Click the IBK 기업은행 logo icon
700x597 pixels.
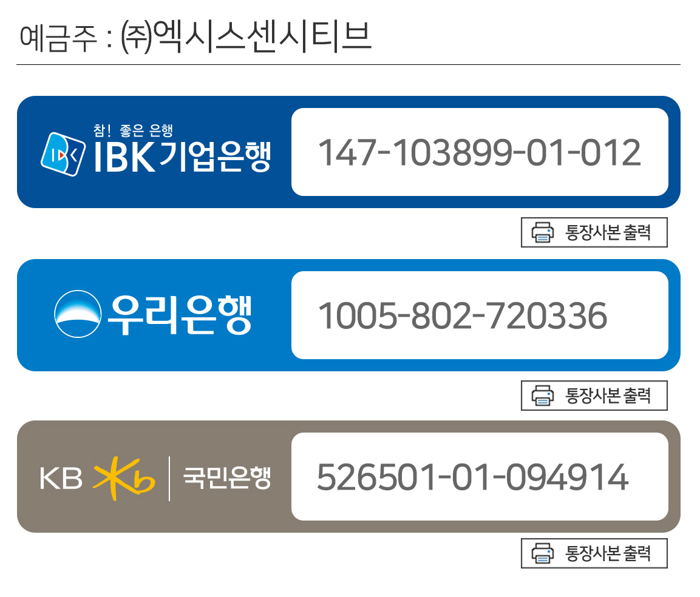pos(63,154)
